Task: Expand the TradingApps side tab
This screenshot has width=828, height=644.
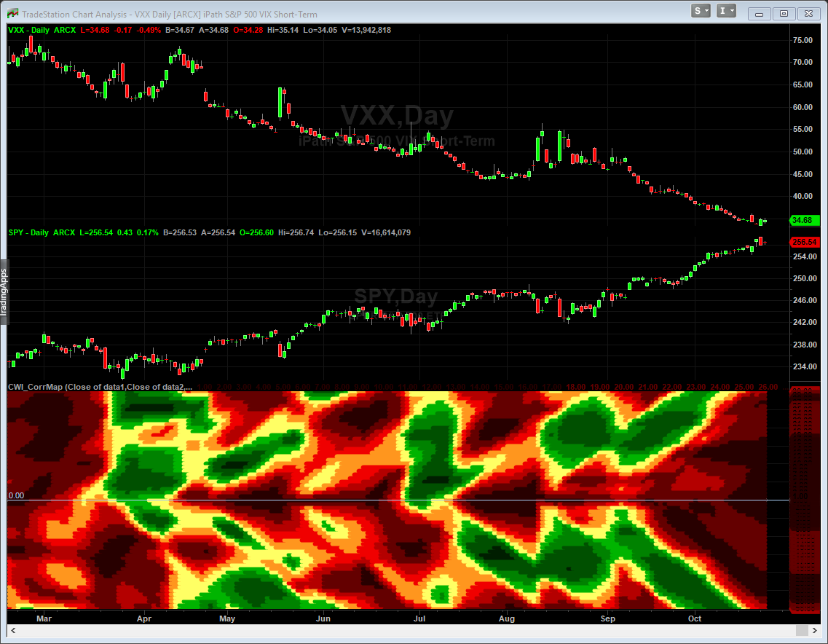Action: [4, 291]
